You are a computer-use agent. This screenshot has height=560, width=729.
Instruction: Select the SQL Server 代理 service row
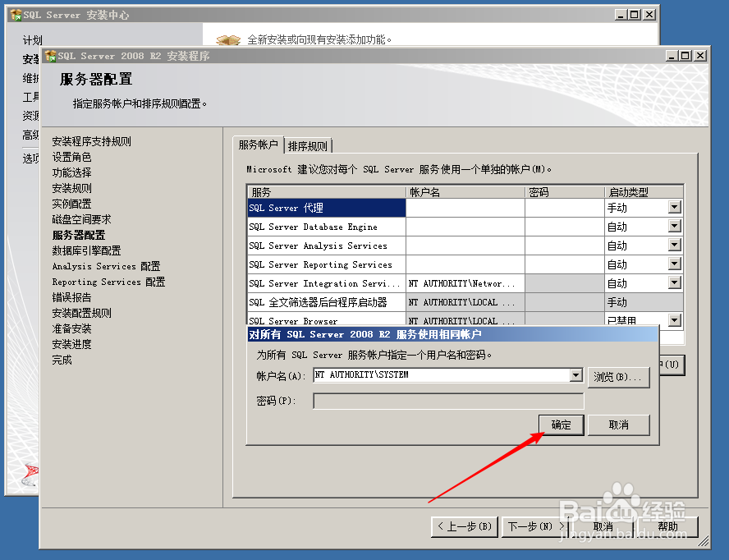point(327,208)
